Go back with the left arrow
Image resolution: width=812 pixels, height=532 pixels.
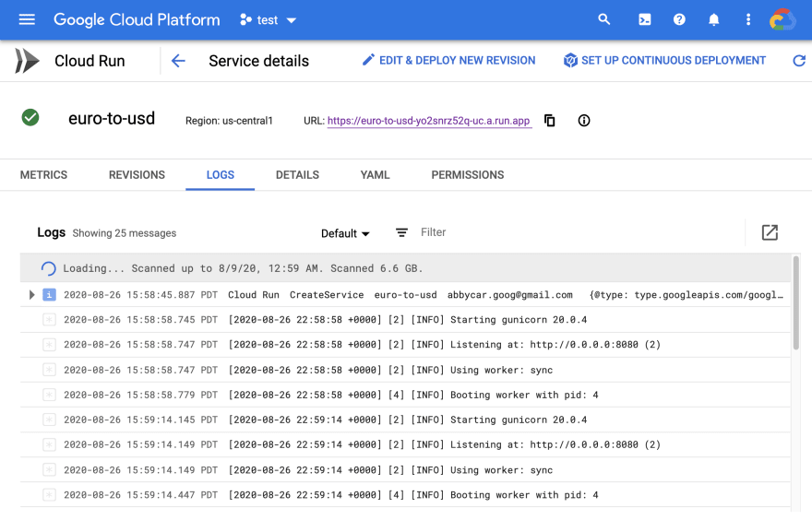click(178, 61)
